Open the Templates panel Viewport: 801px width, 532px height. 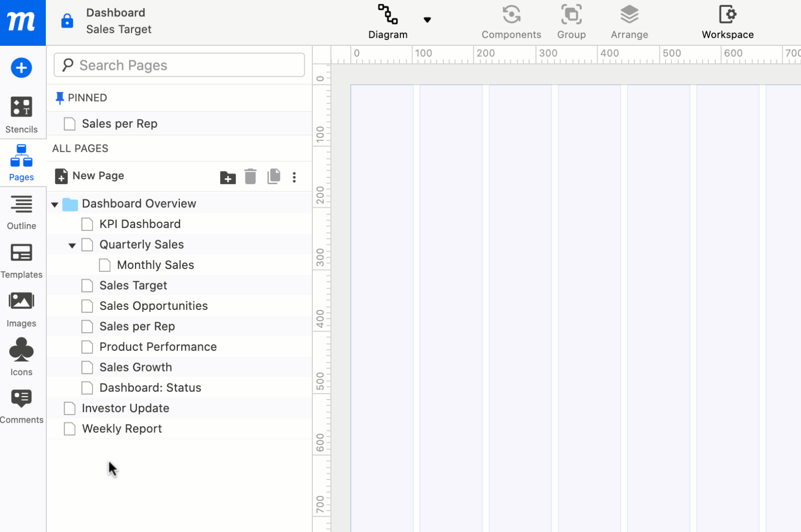[x=21, y=260]
